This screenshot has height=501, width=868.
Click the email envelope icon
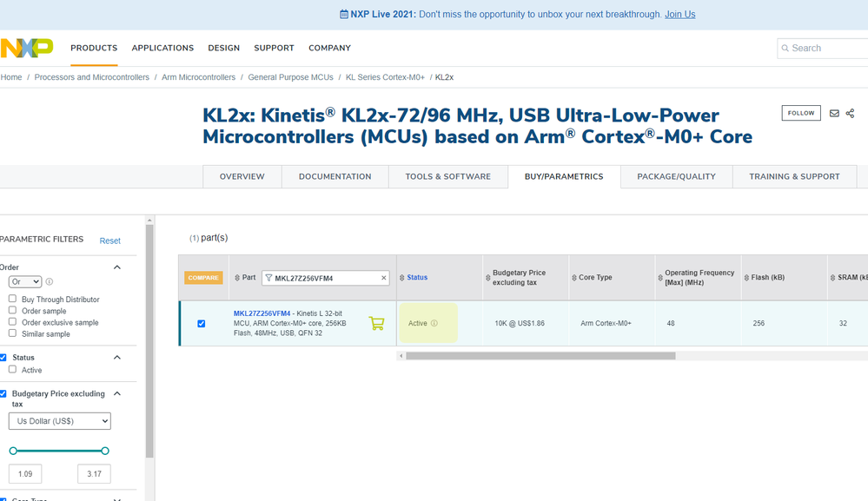834,114
